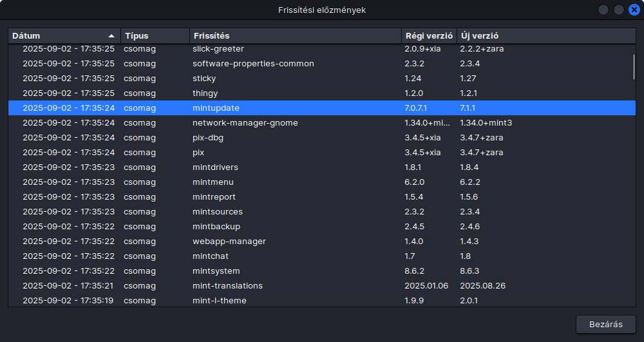Screen dimensions: 644x342
Task: Select the software-properties-common row
Action: 322,64
